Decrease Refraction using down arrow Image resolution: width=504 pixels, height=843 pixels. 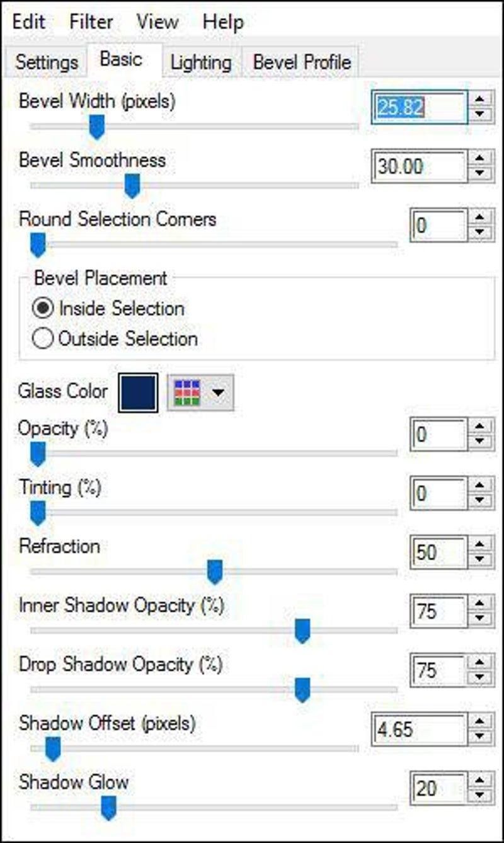[481, 559]
